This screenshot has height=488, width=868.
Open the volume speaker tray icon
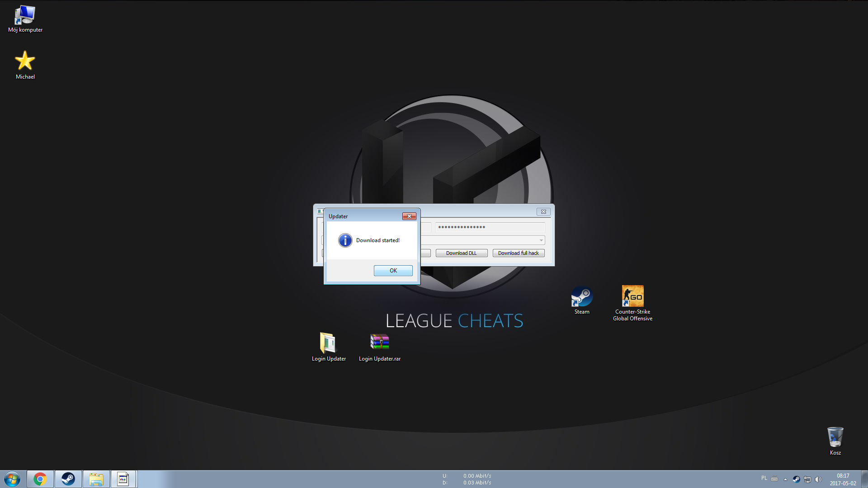click(x=818, y=479)
